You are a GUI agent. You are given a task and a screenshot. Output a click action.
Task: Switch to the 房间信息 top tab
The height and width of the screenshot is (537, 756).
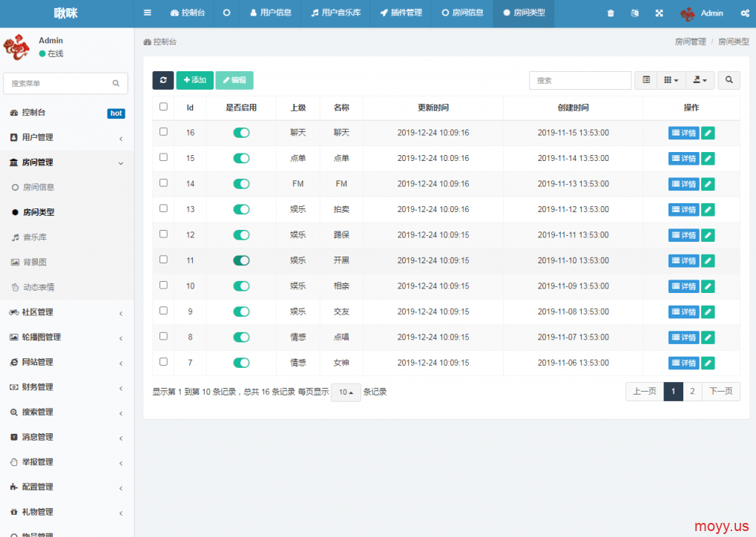point(462,13)
